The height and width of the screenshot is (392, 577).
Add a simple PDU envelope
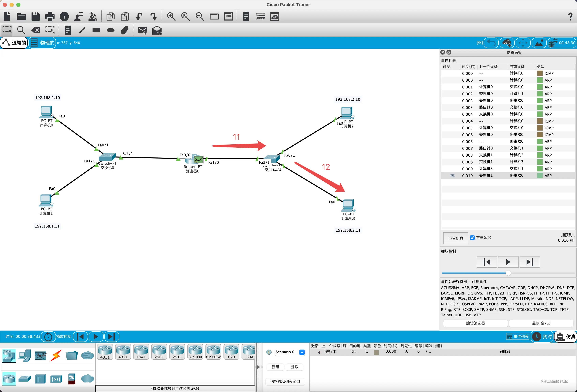[x=142, y=30]
